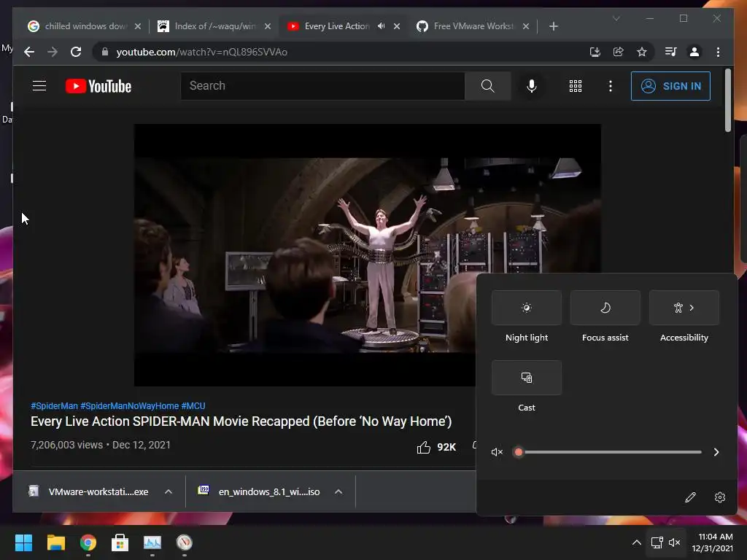Open a new browser tab
This screenshot has width=747, height=560.
[x=553, y=26]
